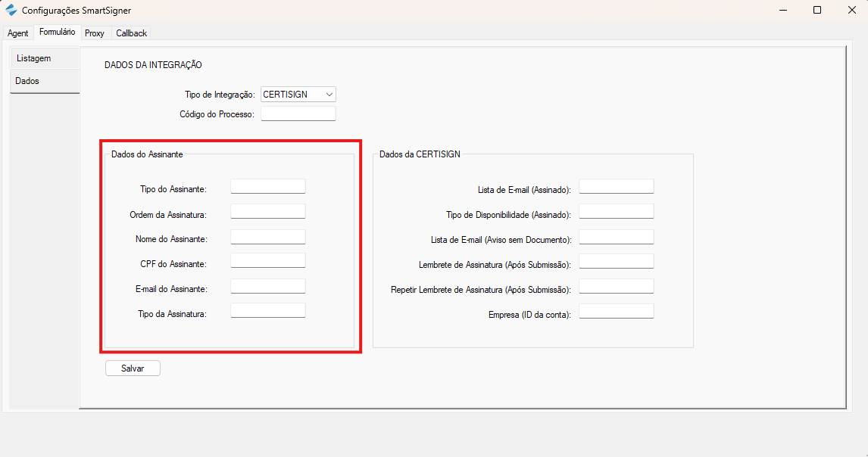Focus the Tipo da Assinatura field

(267, 311)
